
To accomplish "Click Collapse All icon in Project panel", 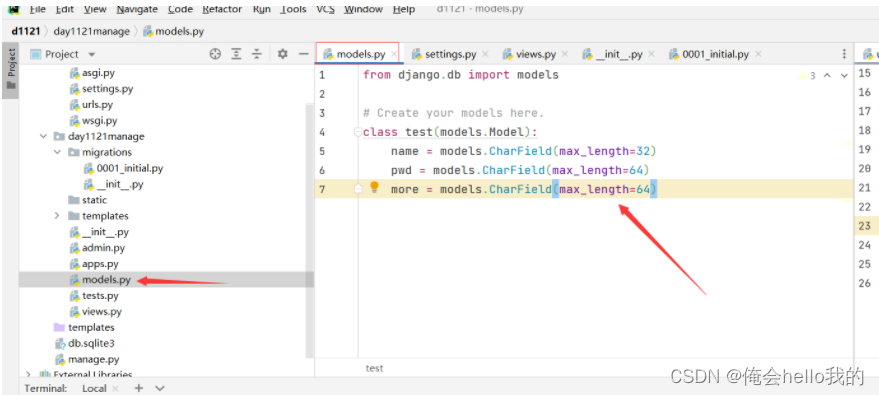I will pos(257,54).
